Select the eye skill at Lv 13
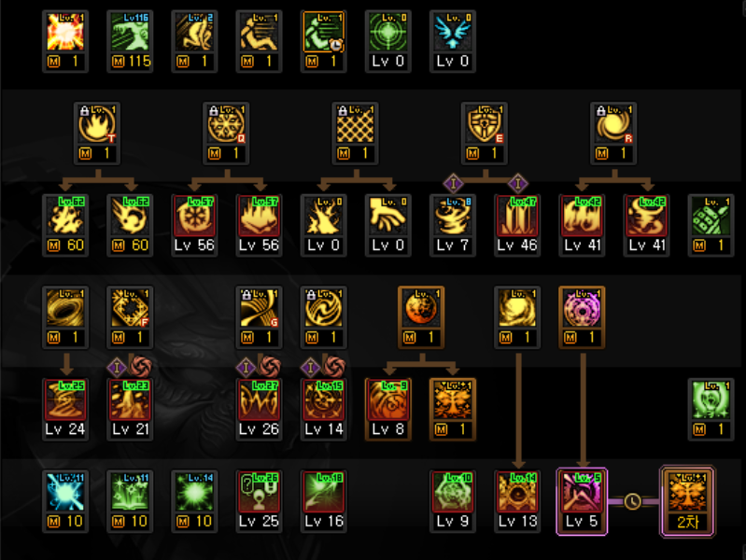The height and width of the screenshot is (560, 746). 517,501
